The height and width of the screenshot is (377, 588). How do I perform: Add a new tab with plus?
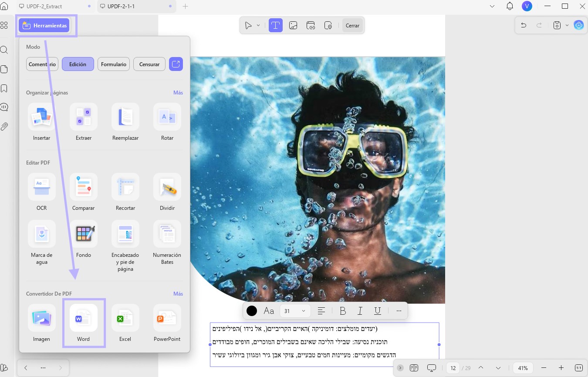[185, 7]
